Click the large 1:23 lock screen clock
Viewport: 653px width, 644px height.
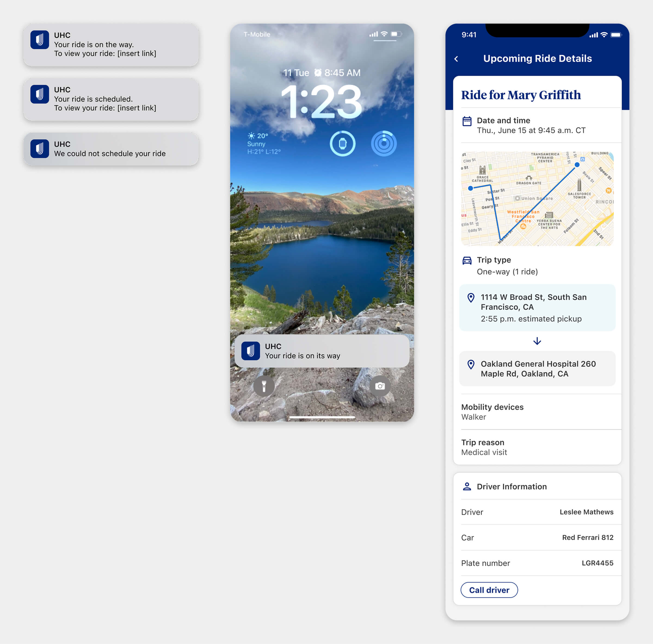click(321, 102)
